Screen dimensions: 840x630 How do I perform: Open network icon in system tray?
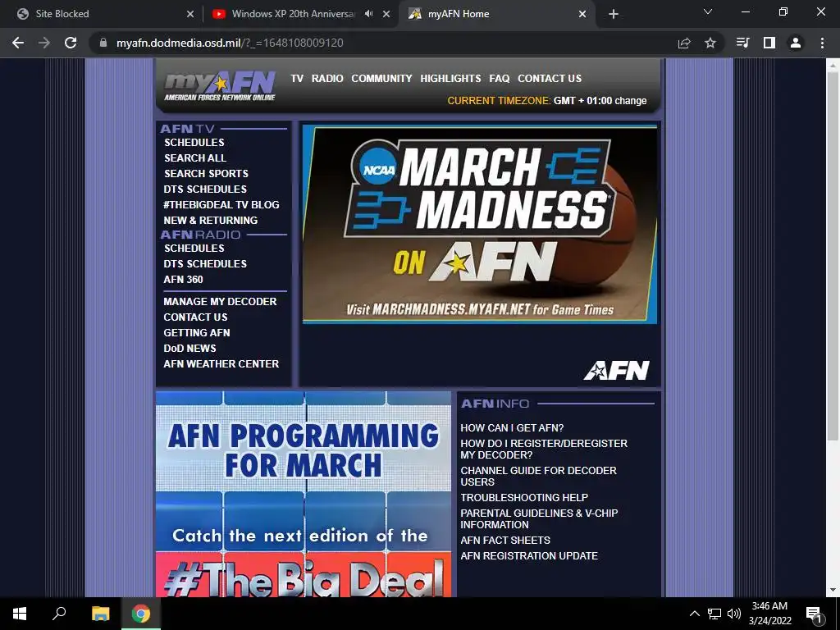(x=714, y=614)
